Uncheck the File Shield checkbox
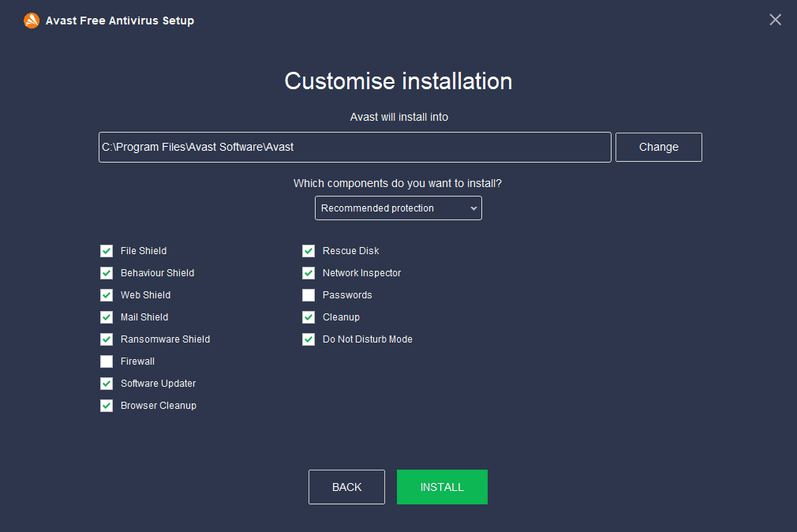 pyautogui.click(x=107, y=251)
